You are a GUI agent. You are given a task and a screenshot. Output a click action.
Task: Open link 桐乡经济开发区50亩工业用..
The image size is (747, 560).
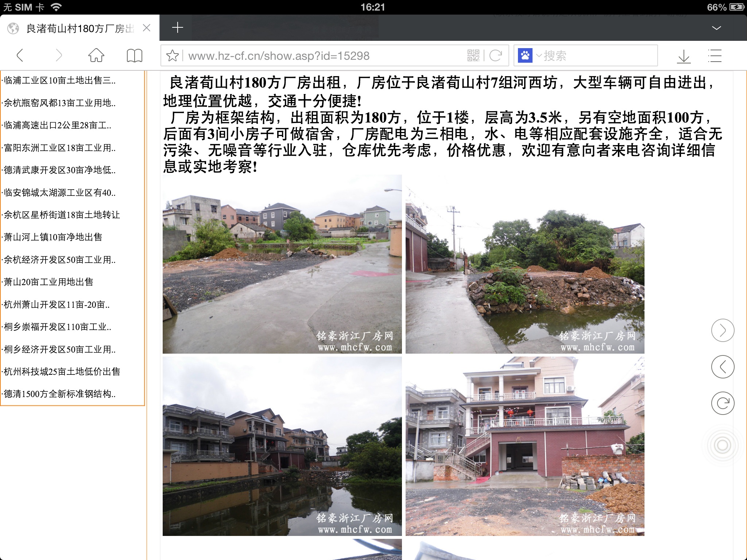click(59, 350)
